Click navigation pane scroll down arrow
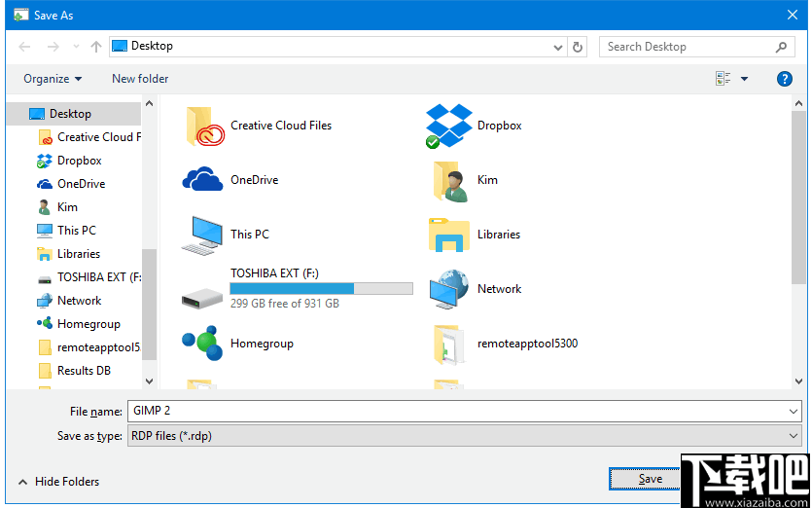812x508 pixels. [149, 381]
